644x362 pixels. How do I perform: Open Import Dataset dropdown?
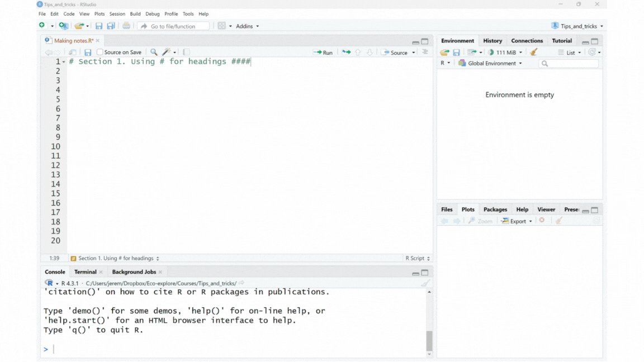pyautogui.click(x=475, y=53)
